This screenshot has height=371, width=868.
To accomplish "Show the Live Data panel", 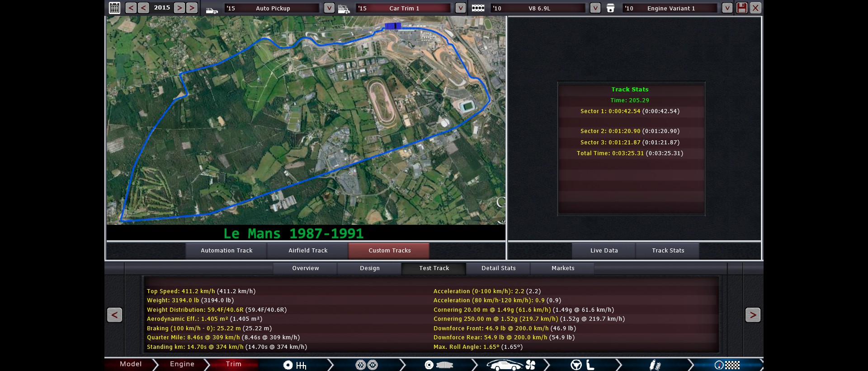I will [x=604, y=251].
